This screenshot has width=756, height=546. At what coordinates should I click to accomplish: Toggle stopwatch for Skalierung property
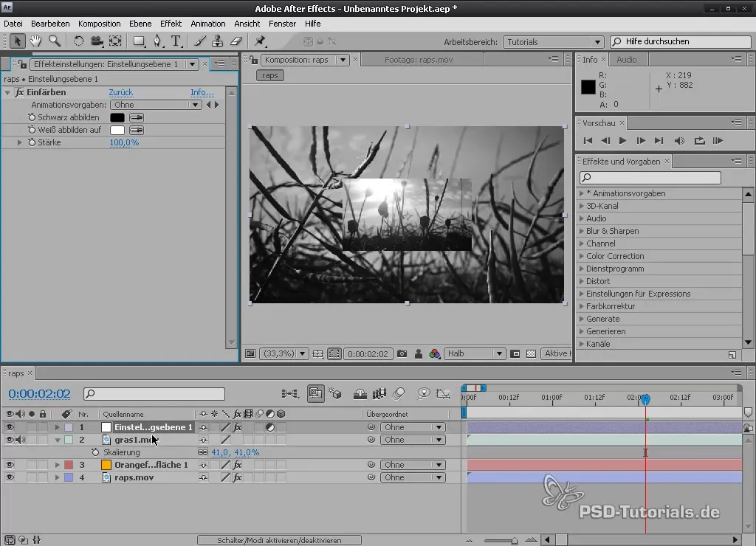[95, 452]
